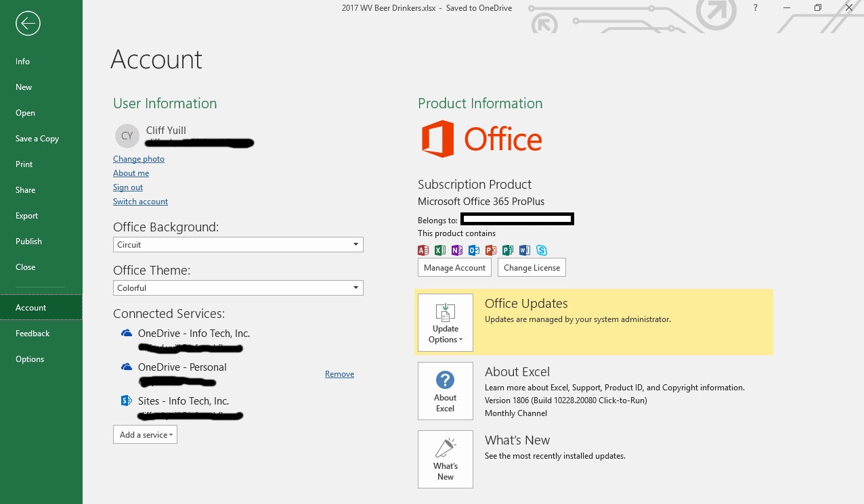The height and width of the screenshot is (504, 864).
Task: Click Close in the backstage sidebar
Action: [x=41, y=267]
